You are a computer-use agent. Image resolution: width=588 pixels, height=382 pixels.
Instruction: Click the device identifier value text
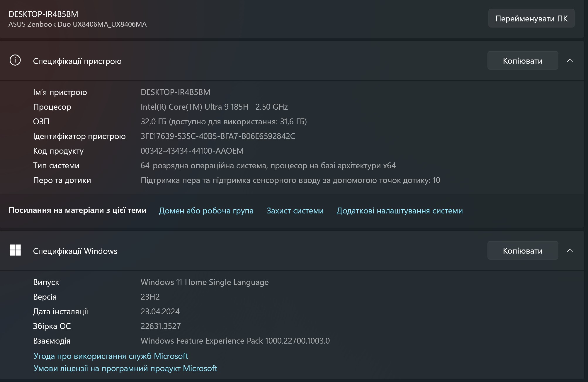218,136
